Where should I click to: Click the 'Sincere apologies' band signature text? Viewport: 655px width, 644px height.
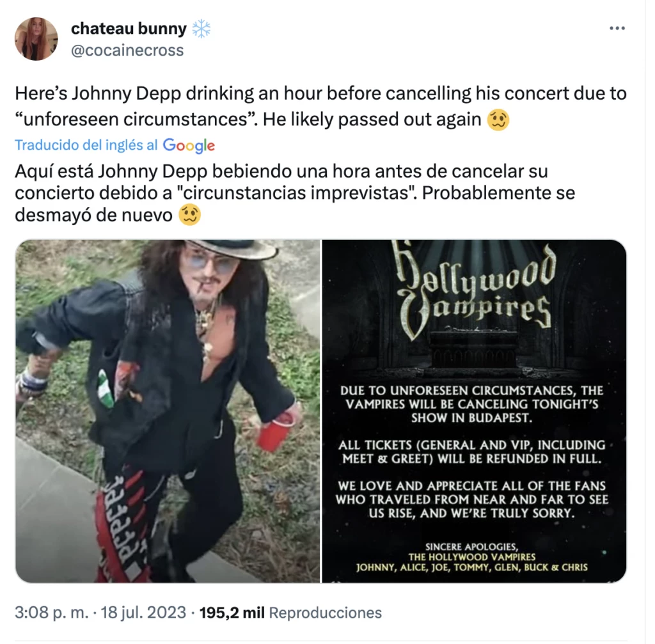(x=471, y=557)
